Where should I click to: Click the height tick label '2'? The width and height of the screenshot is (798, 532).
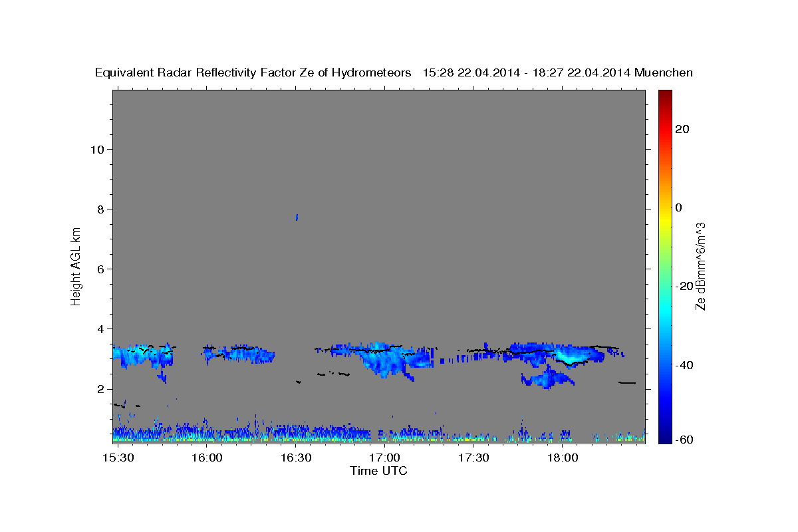point(99,389)
